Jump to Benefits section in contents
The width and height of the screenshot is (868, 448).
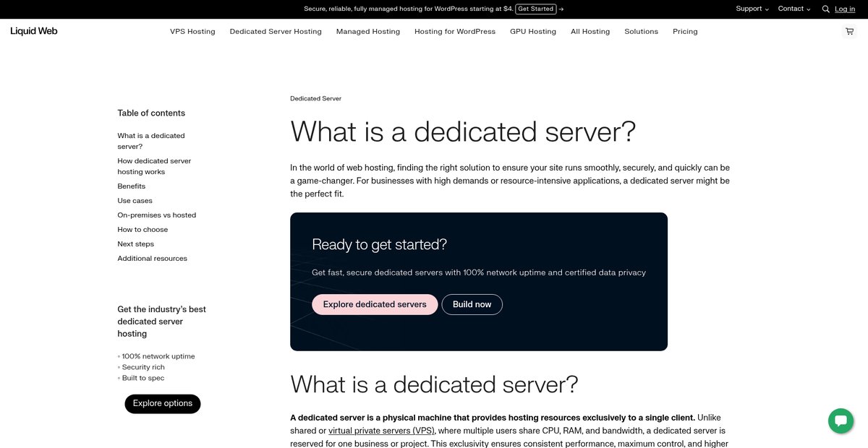(132, 186)
